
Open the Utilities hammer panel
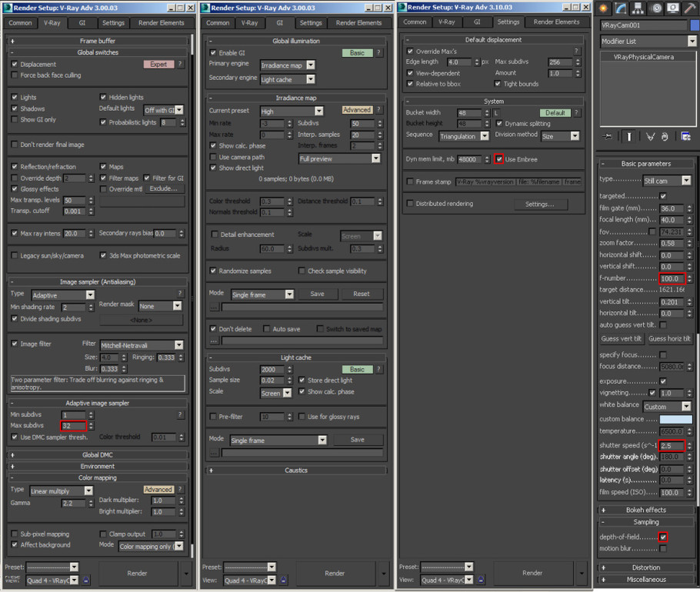click(x=690, y=8)
